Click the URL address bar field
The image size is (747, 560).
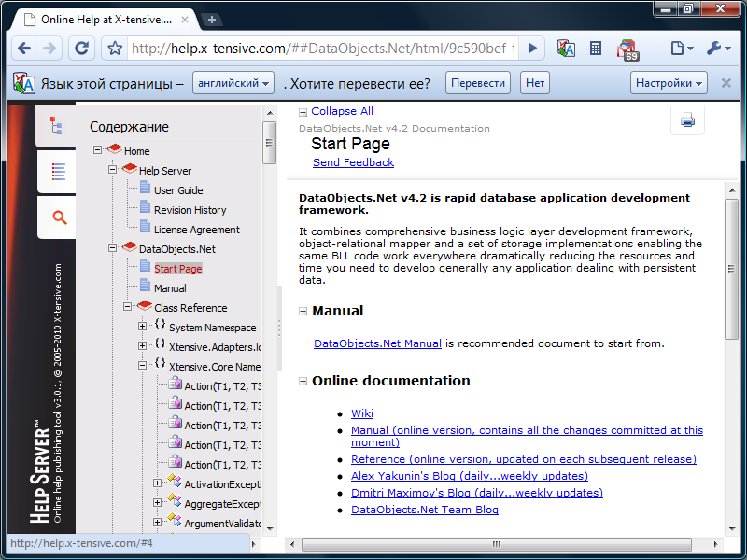[324, 49]
